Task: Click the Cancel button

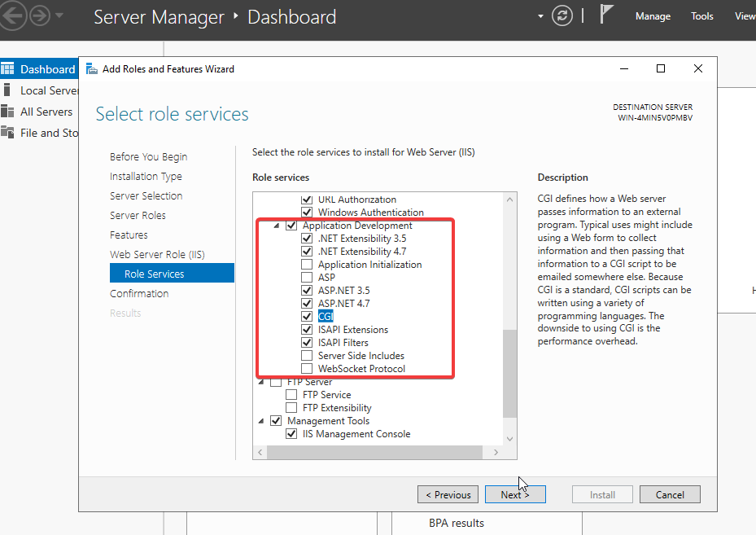Action: (670, 494)
